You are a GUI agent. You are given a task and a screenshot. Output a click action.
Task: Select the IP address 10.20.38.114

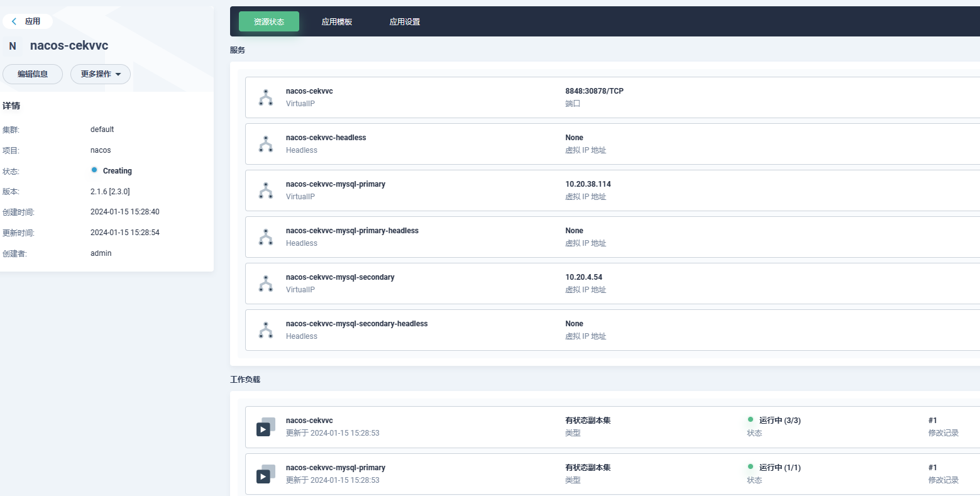588,184
